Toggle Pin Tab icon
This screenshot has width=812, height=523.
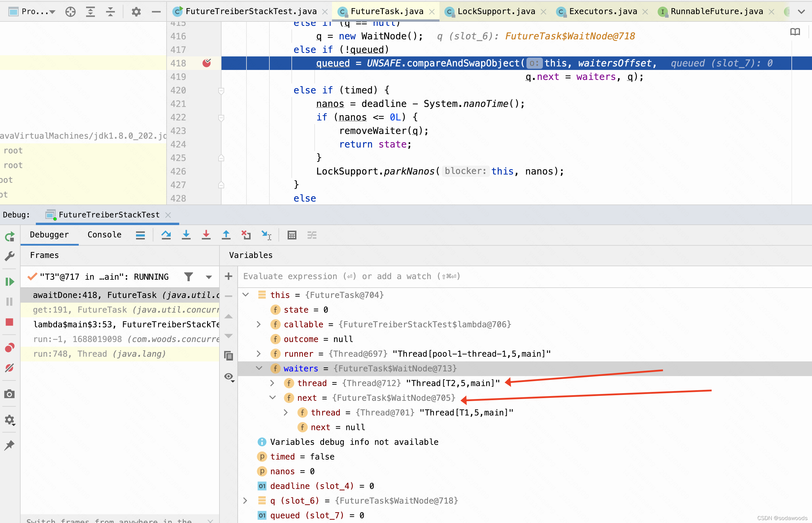click(9, 445)
